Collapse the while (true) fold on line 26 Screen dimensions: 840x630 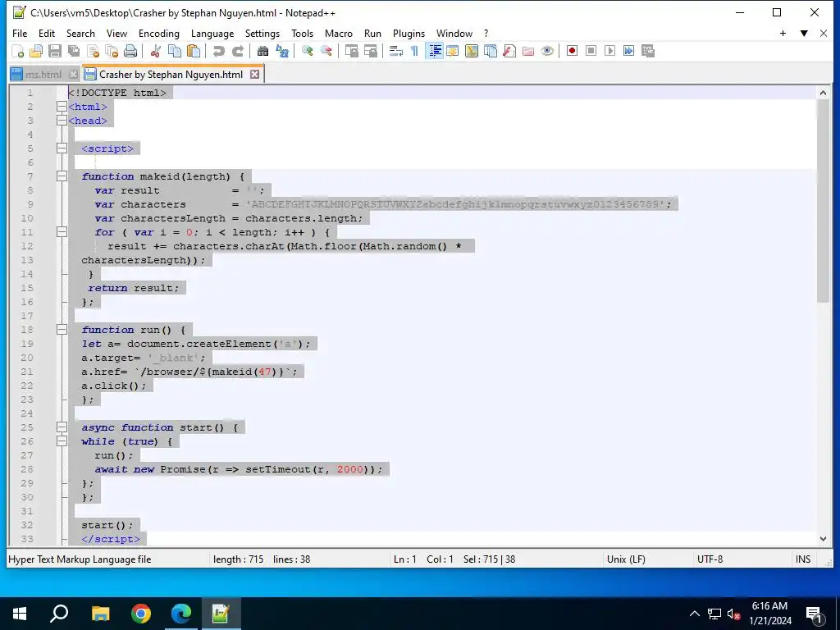62,441
